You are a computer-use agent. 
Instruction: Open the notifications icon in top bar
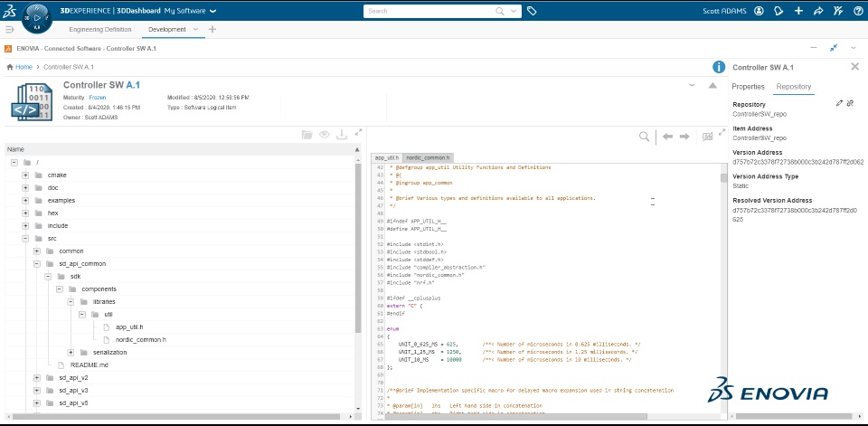[778, 11]
